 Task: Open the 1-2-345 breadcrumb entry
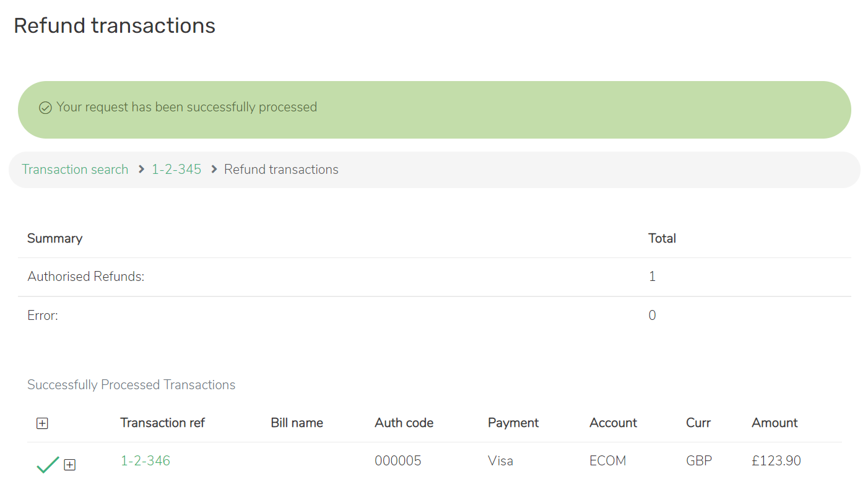(x=176, y=169)
